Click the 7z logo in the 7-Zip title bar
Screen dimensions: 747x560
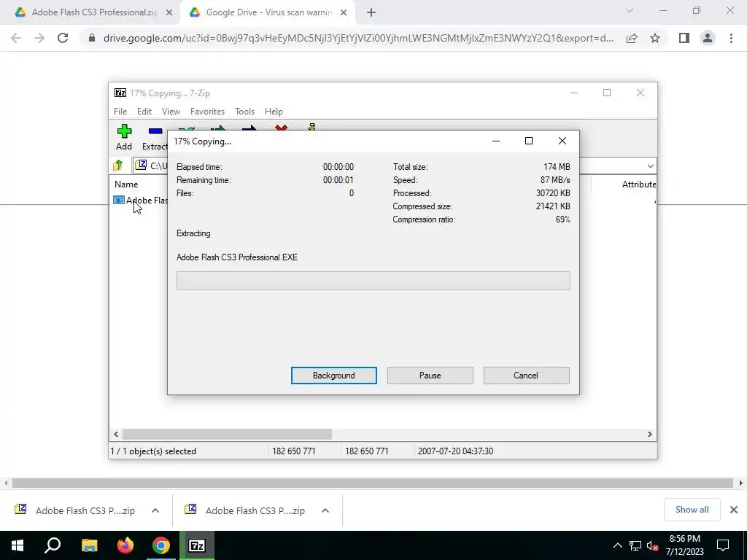pyautogui.click(x=120, y=93)
